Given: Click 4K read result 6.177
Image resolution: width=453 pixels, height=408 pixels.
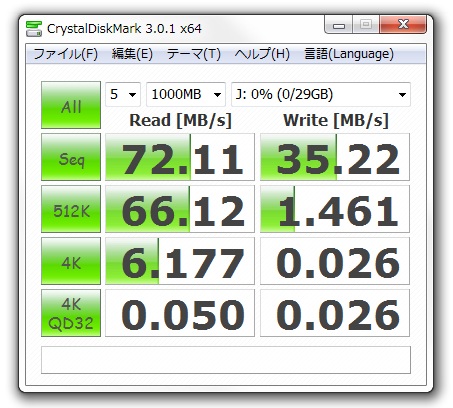Looking at the screenshot, I should pyautogui.click(x=180, y=261).
